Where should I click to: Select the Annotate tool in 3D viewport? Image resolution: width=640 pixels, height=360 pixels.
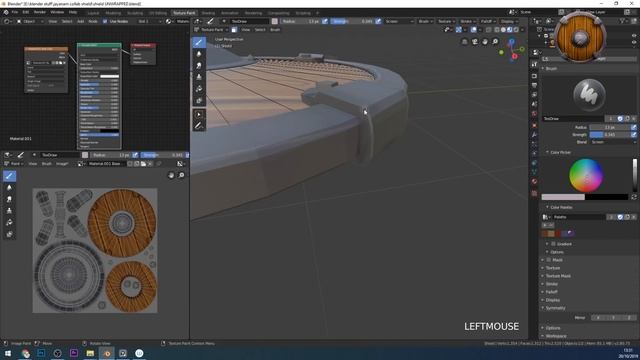199,126
